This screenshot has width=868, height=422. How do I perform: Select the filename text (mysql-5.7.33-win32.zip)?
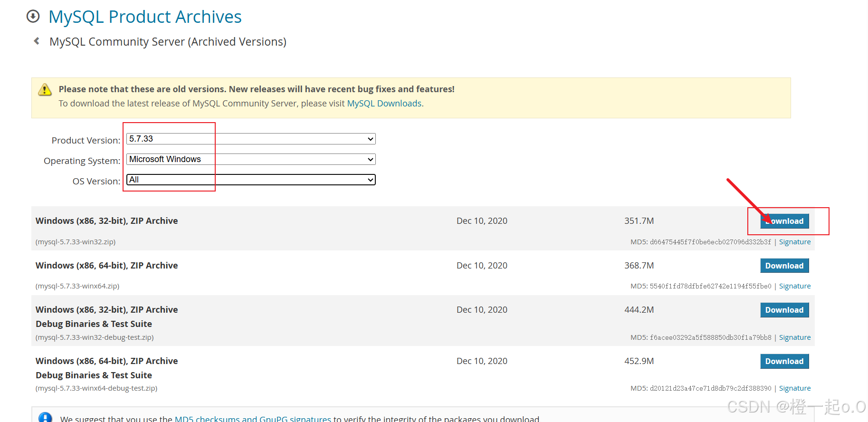76,242
